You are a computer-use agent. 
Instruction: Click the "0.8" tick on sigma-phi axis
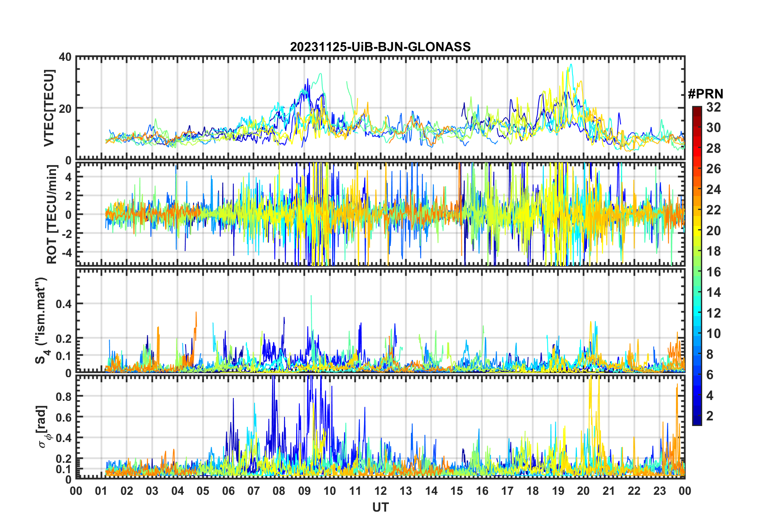tap(64, 396)
